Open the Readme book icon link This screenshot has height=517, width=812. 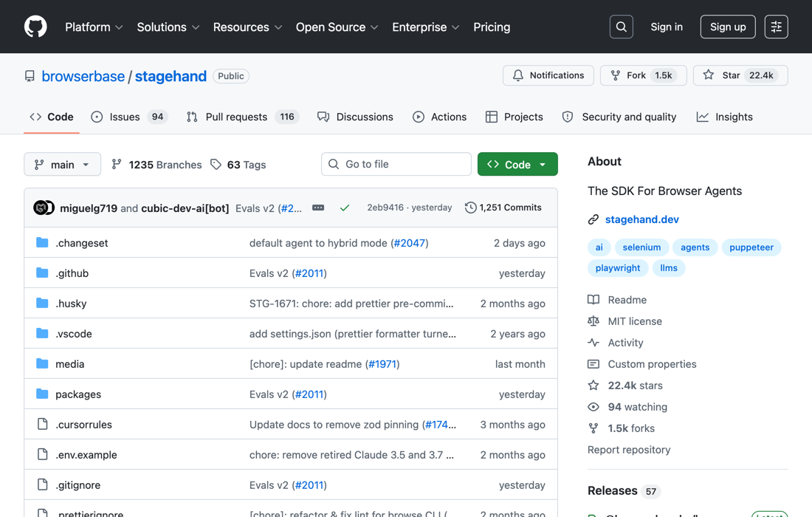click(593, 300)
